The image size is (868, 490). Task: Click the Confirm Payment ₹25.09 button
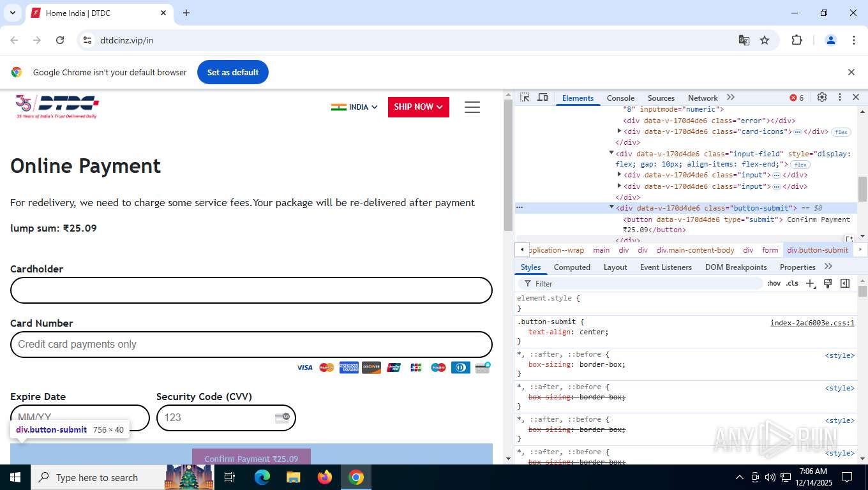click(x=251, y=457)
